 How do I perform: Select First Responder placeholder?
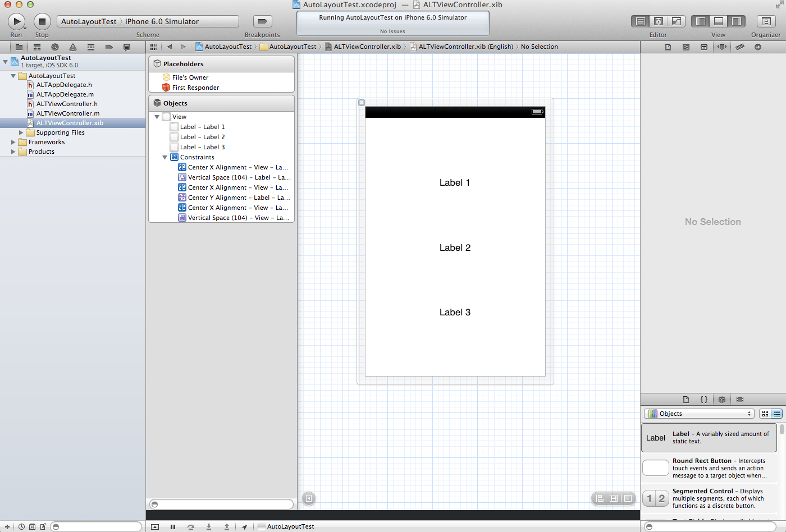(195, 88)
